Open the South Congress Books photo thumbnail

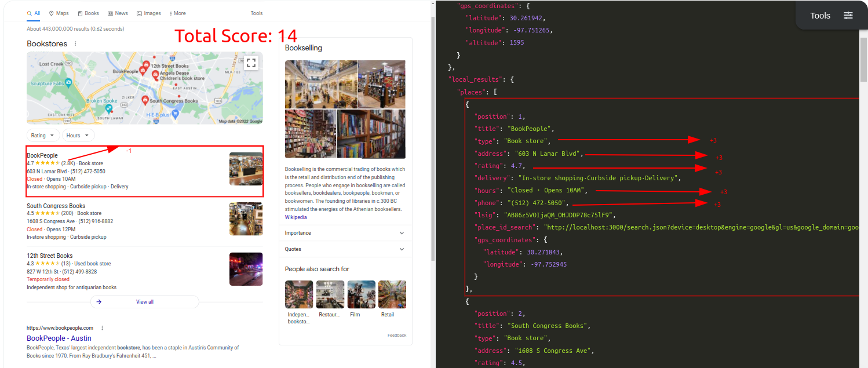click(246, 219)
